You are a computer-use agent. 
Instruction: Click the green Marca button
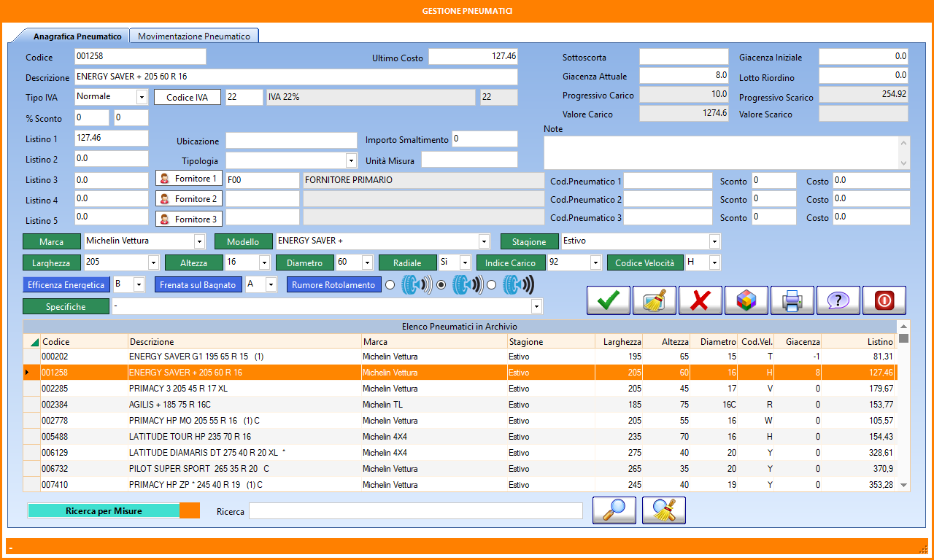(x=52, y=241)
